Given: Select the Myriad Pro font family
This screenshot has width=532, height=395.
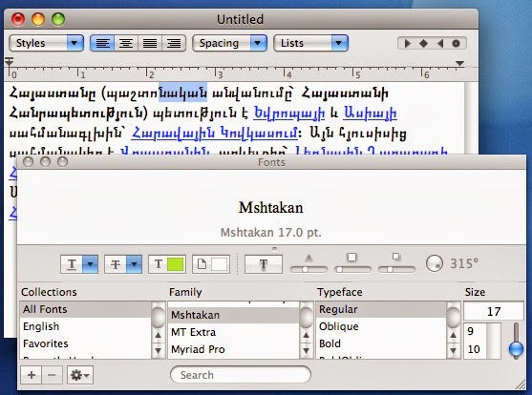Looking at the screenshot, I should 233,349.
